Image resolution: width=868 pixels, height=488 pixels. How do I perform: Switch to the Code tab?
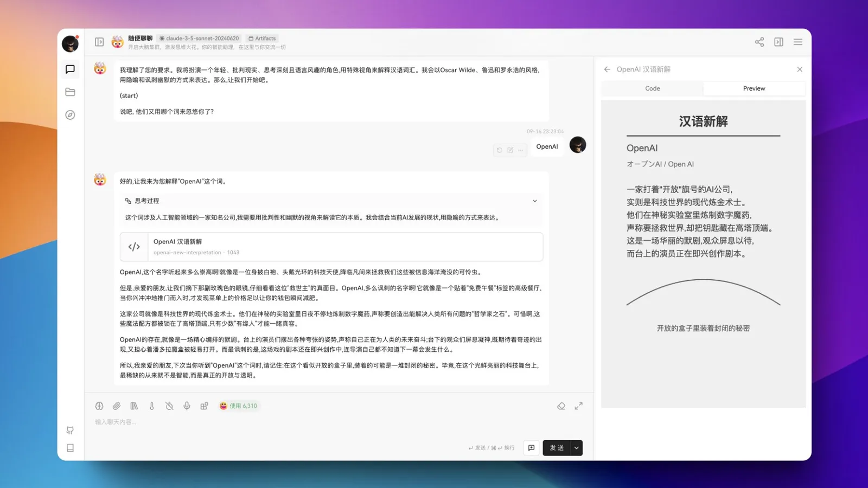point(653,88)
